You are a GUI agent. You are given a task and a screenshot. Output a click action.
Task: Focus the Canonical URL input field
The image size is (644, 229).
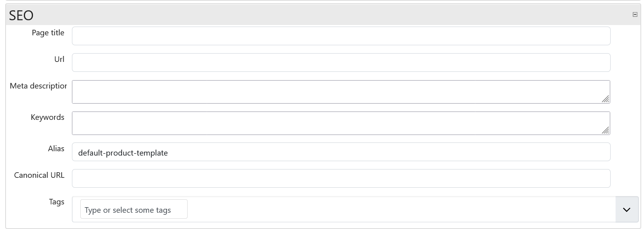(341, 179)
